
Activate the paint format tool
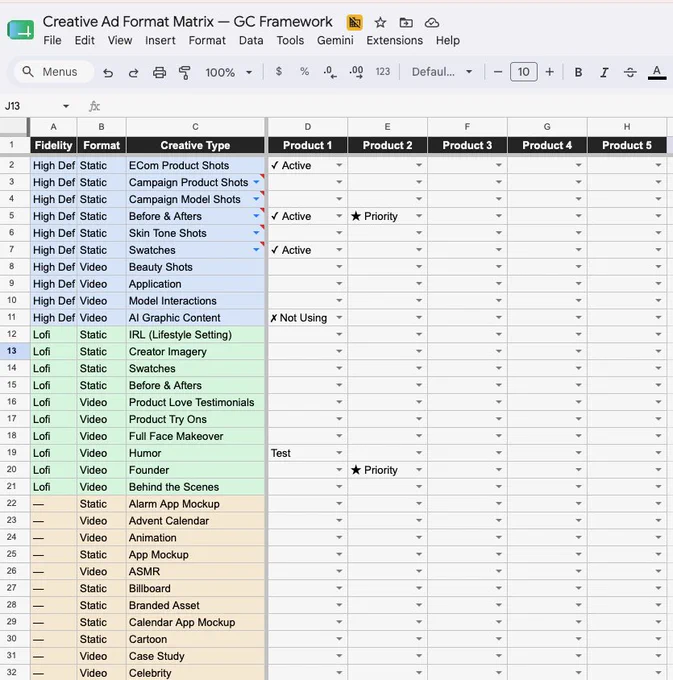pyautogui.click(x=185, y=72)
